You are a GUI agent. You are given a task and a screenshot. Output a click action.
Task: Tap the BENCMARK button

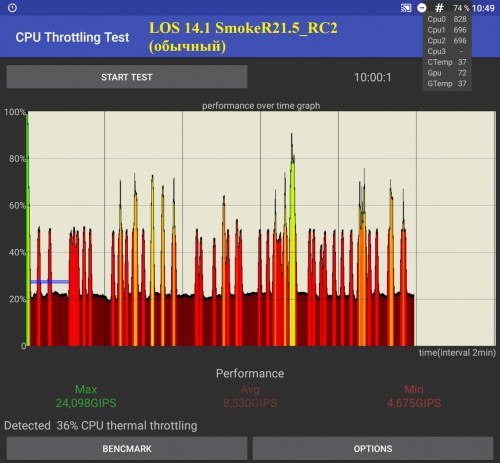pyautogui.click(x=127, y=449)
